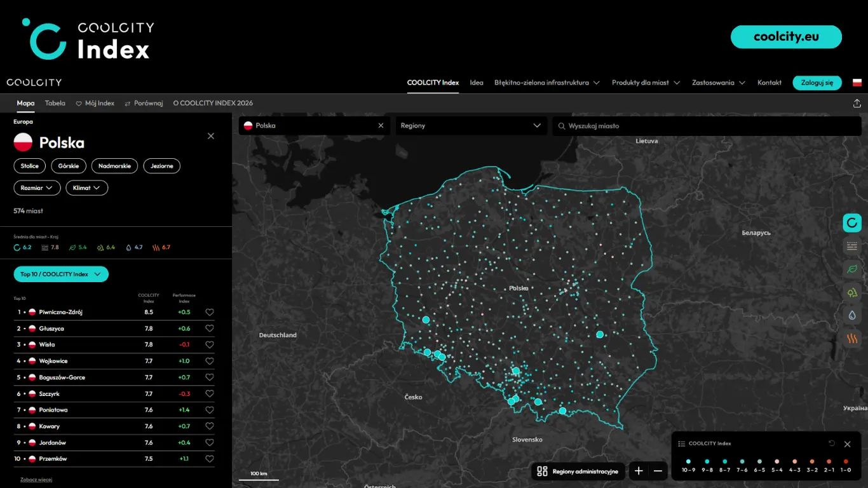This screenshot has height=488, width=868.
Task: Select 1–0 legend color dot
Action: (846, 462)
